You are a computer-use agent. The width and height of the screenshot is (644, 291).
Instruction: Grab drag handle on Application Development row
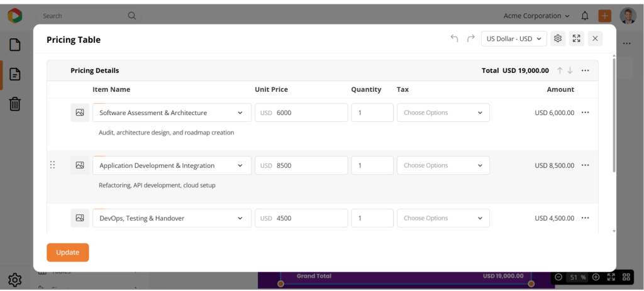tap(52, 165)
